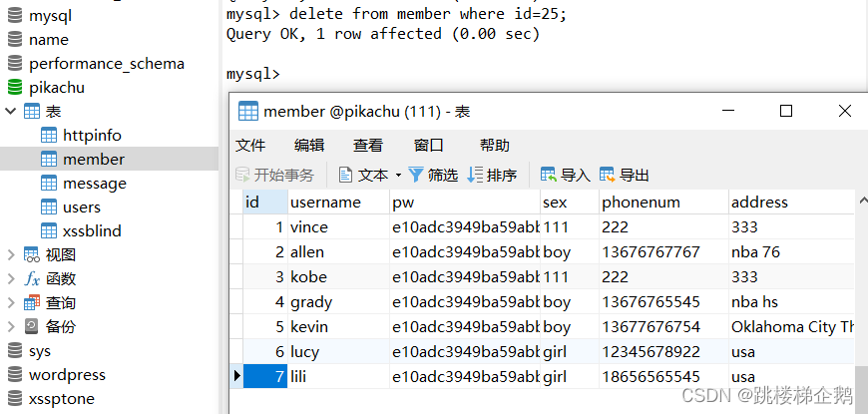Image resolution: width=868 pixels, height=414 pixels.
Task: Click address cell 'Oklahoma City'
Action: point(791,326)
